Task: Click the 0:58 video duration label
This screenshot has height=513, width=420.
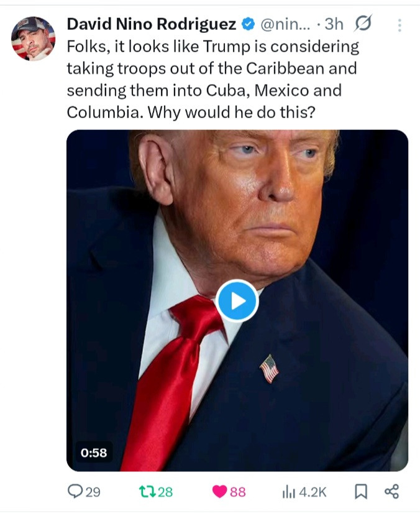Action: tap(94, 453)
